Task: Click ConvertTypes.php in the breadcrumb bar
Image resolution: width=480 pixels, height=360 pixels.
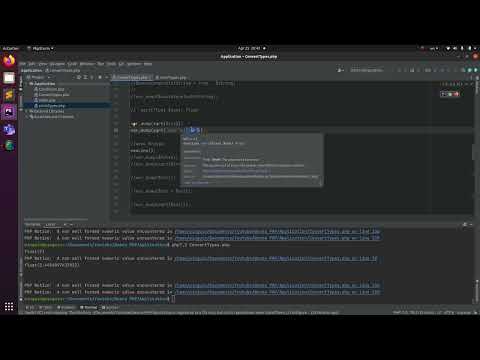Action: 63,71
